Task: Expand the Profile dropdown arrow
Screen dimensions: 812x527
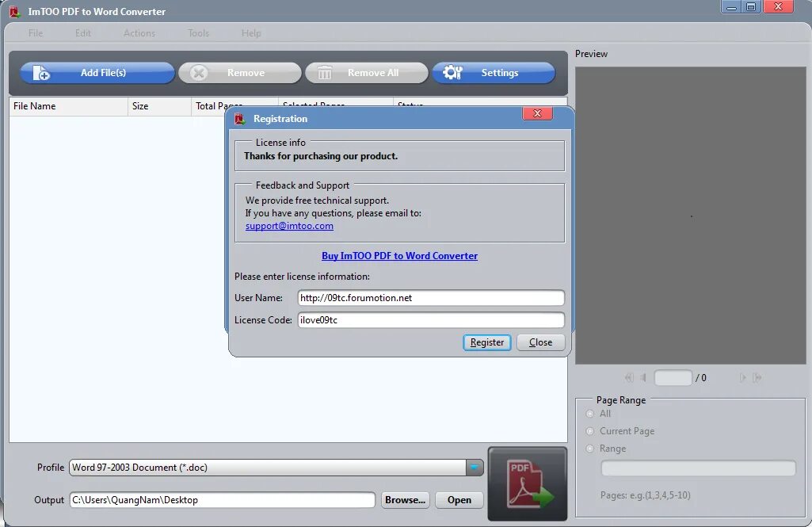Action: pyautogui.click(x=475, y=468)
